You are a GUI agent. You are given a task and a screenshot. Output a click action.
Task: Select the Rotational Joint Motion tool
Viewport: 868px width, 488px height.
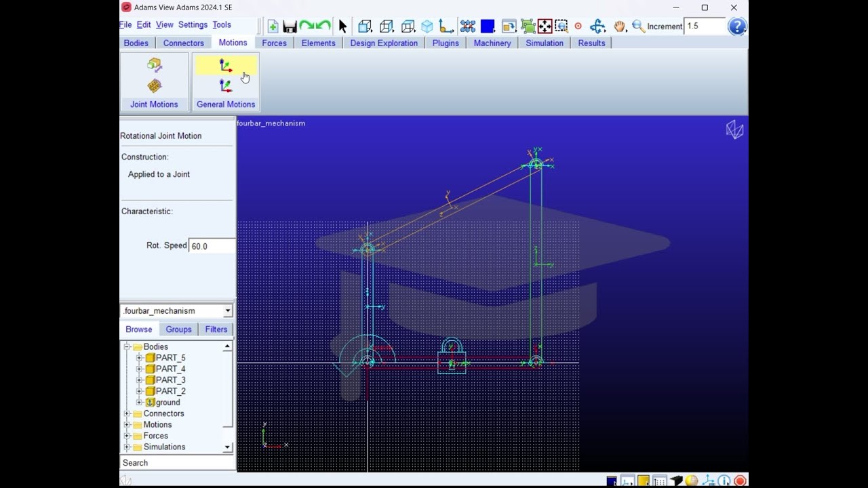155,86
